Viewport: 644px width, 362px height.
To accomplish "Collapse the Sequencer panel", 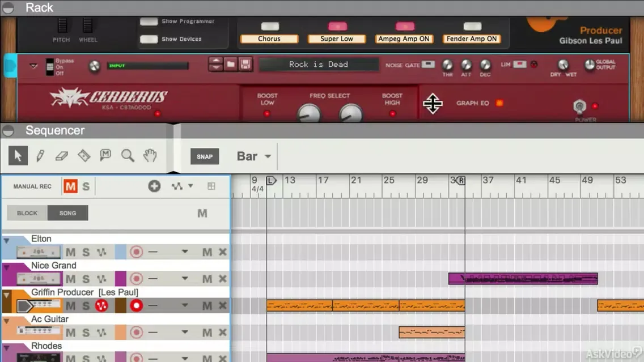I will (x=8, y=130).
